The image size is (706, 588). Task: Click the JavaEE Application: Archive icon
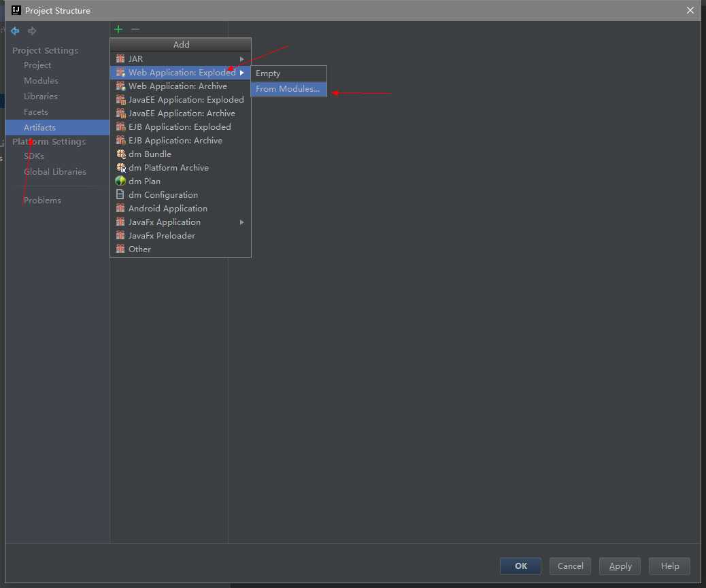tap(120, 113)
